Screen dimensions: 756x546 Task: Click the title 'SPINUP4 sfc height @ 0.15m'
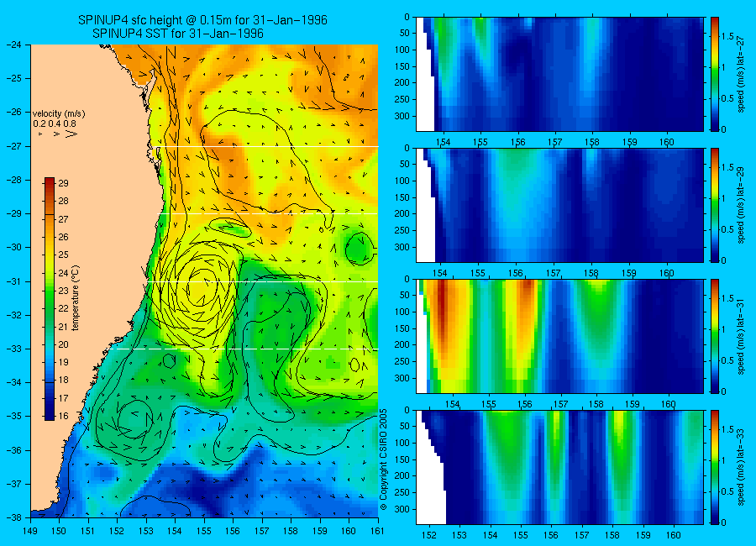pos(157,20)
